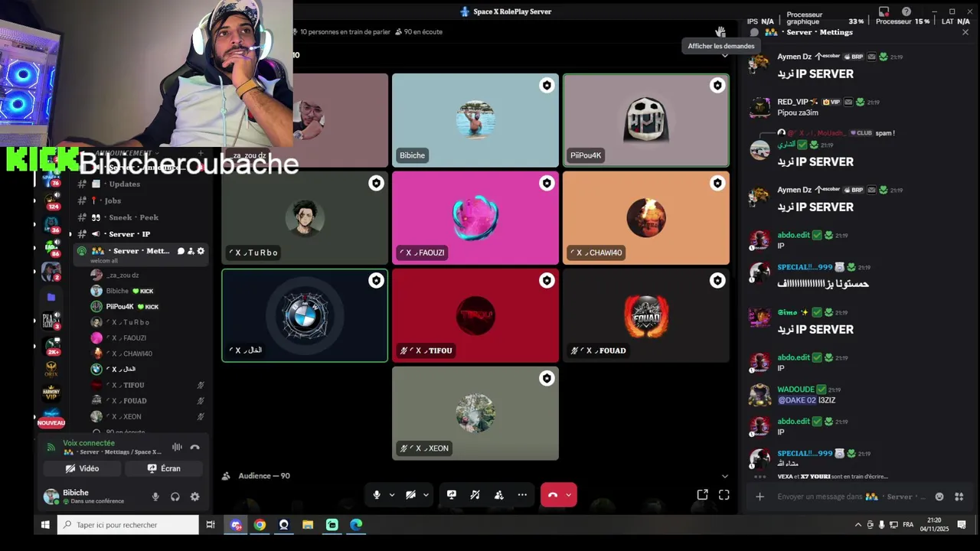Open microphone options dropdown arrow

392,495
